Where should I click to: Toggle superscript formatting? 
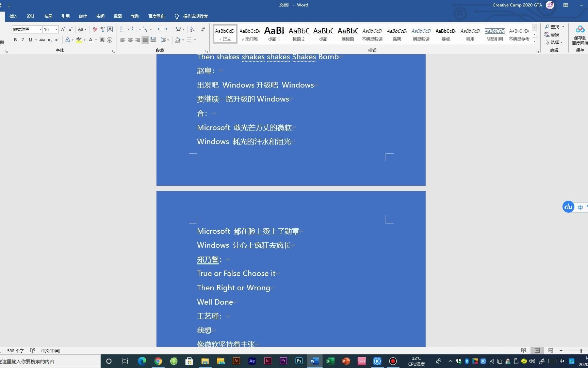[57, 40]
